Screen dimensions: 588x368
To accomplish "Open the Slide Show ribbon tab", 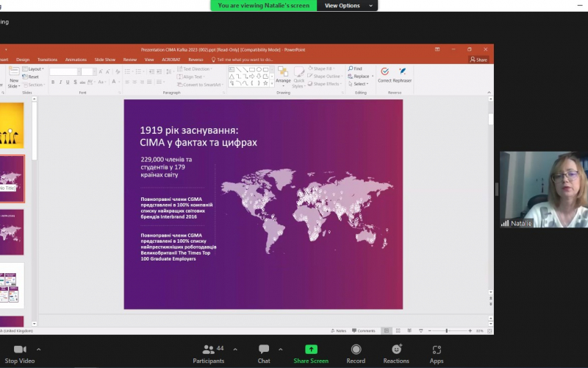I will tap(105, 60).
